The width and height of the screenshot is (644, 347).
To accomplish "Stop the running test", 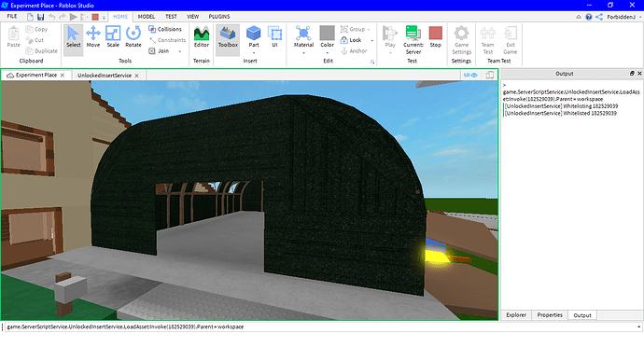I will click(x=435, y=37).
